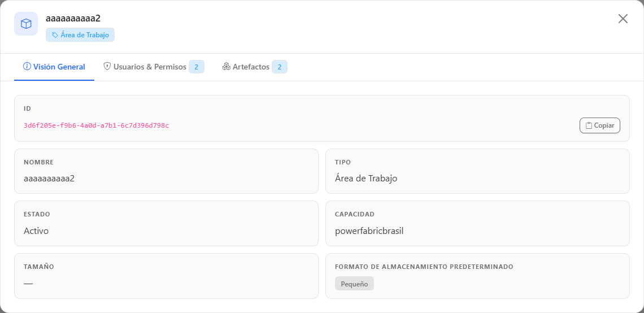Click the tag icon in Área de Trabajo badge

tap(55, 35)
